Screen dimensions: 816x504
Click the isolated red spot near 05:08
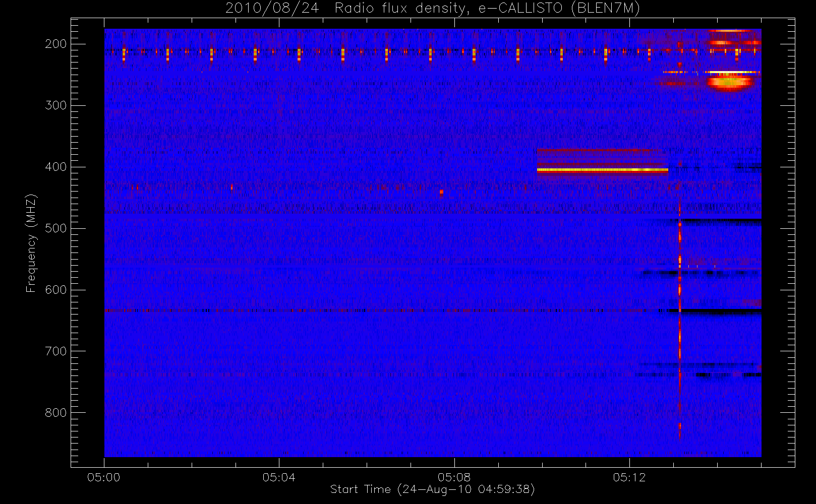tap(441, 192)
